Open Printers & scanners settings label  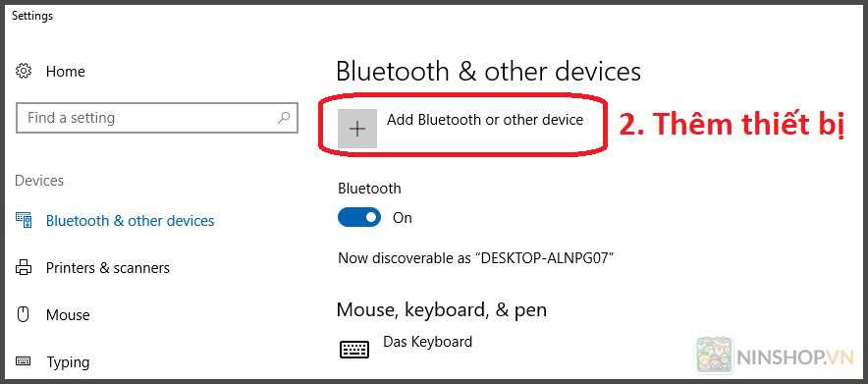tap(108, 268)
